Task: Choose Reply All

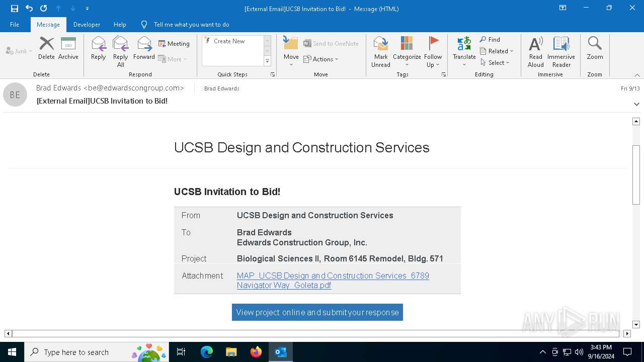Action: click(x=121, y=52)
